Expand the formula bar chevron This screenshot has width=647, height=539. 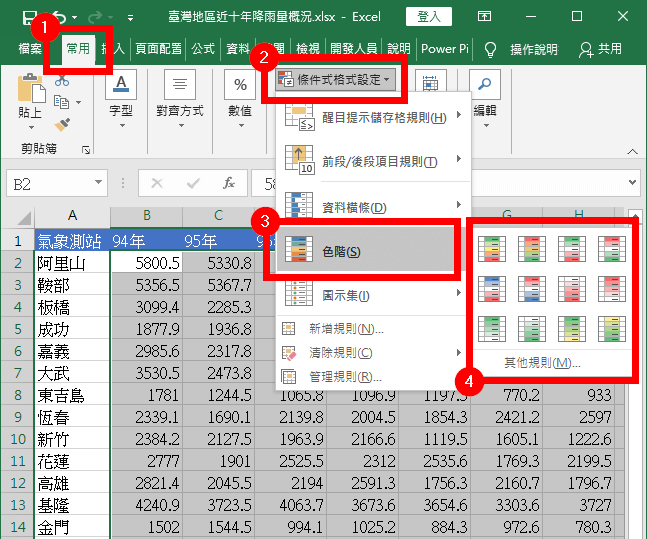(x=632, y=182)
